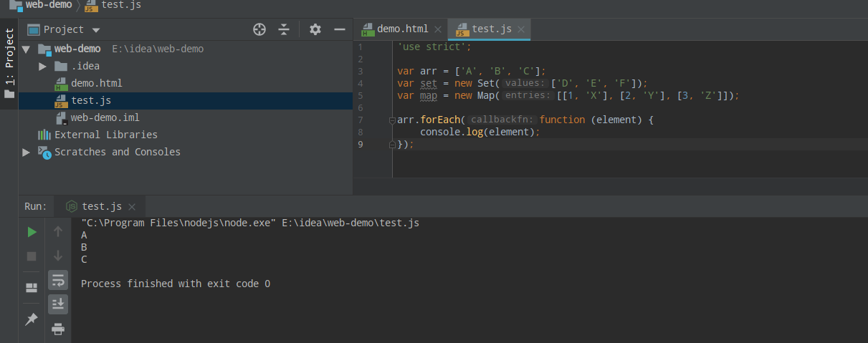Click the Up the stack trace arrow
This screenshot has width=868, height=343.
[x=58, y=232]
